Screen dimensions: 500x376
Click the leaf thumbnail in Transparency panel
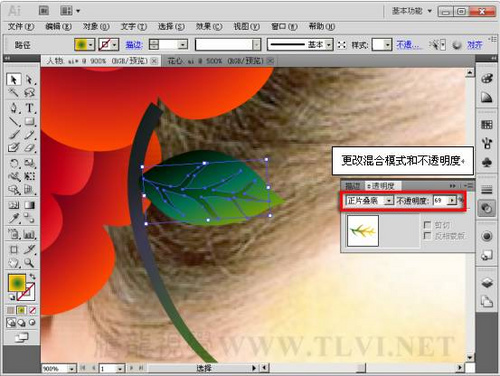[363, 231]
